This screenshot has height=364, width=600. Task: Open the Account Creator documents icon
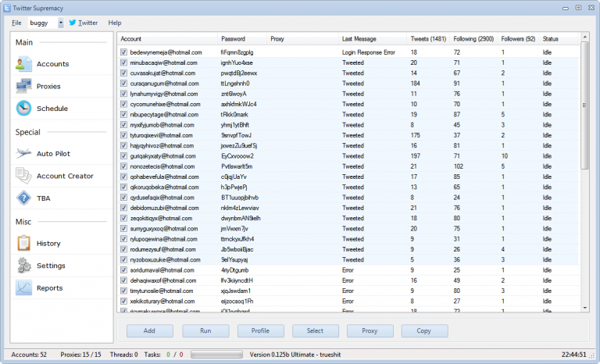[23, 176]
